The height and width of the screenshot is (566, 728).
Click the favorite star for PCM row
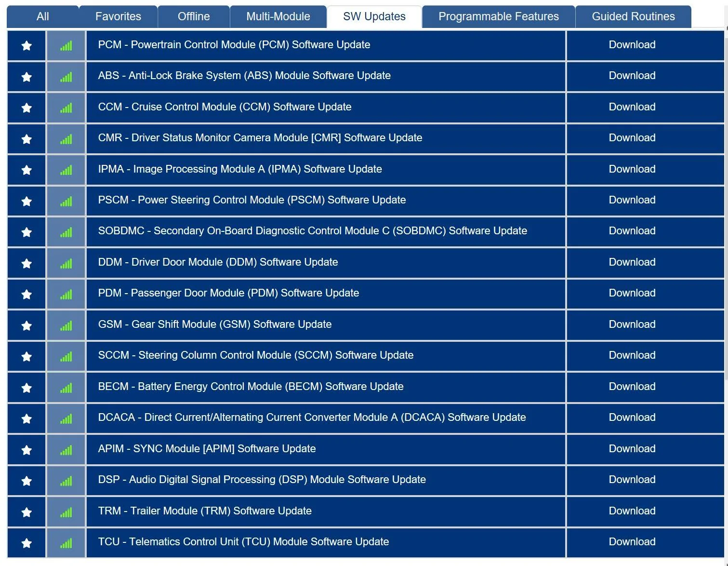click(x=26, y=46)
